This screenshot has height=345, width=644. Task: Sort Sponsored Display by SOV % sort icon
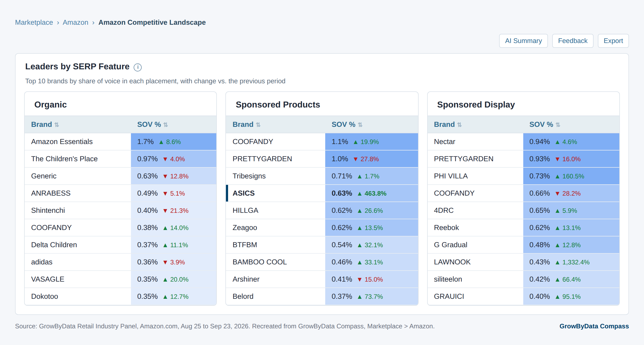click(x=558, y=125)
